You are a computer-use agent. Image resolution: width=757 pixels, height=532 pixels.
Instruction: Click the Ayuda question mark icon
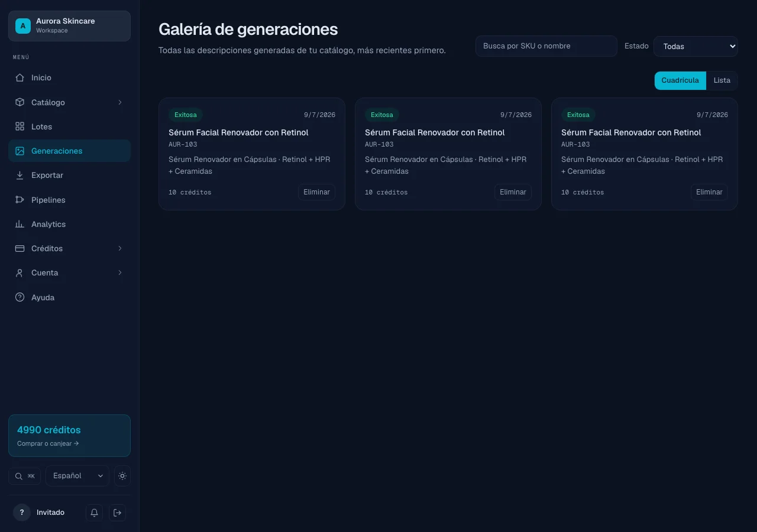click(20, 297)
